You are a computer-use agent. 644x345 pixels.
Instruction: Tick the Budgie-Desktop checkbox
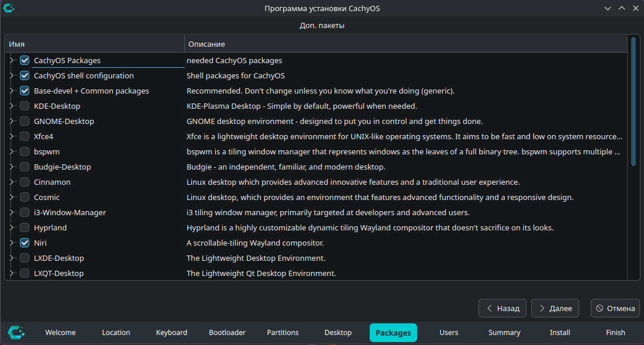[25, 167]
